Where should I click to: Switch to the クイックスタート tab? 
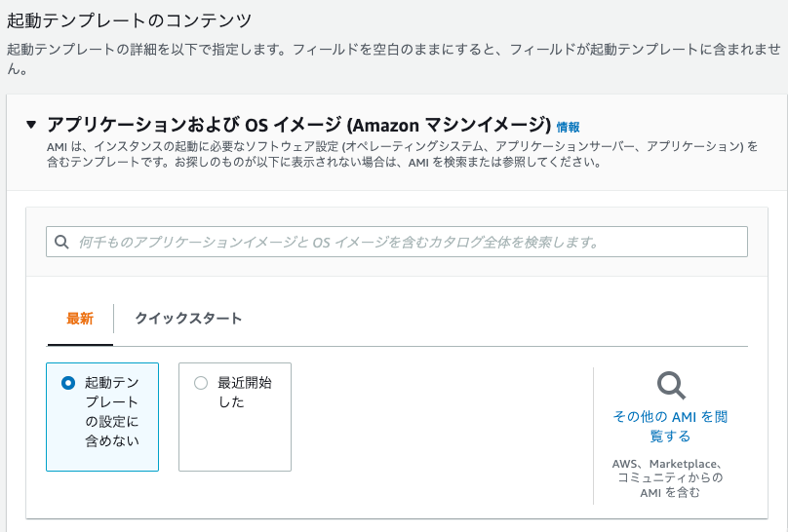(188, 319)
